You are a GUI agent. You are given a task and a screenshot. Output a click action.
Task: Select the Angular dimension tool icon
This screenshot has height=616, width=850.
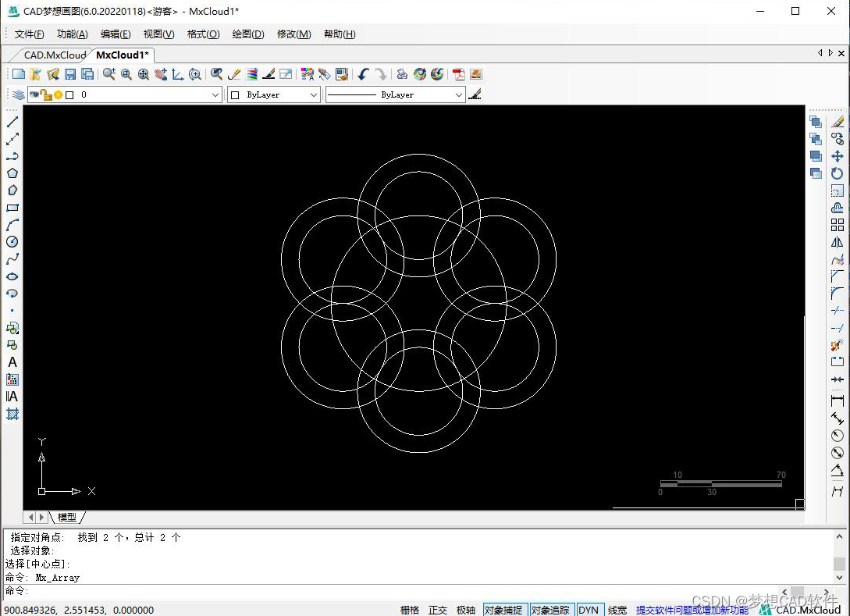838,470
